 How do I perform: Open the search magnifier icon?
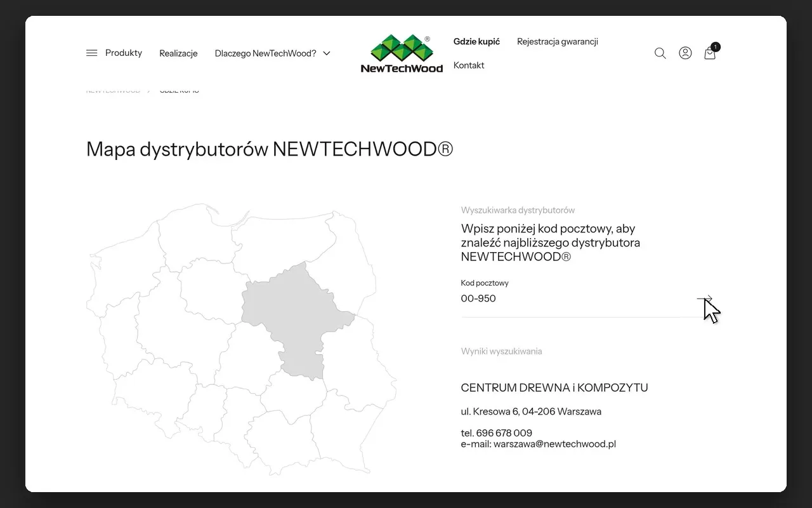(660, 53)
